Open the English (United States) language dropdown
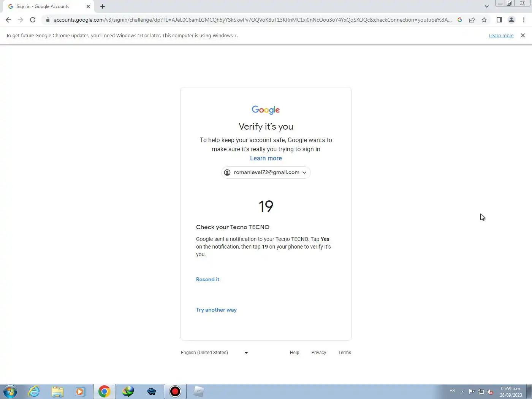The width and height of the screenshot is (532, 399). (215, 353)
